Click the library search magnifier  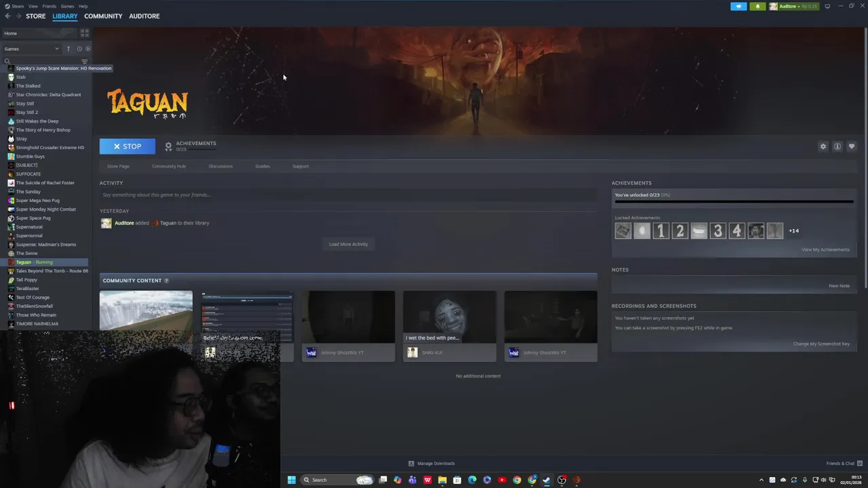(x=7, y=62)
